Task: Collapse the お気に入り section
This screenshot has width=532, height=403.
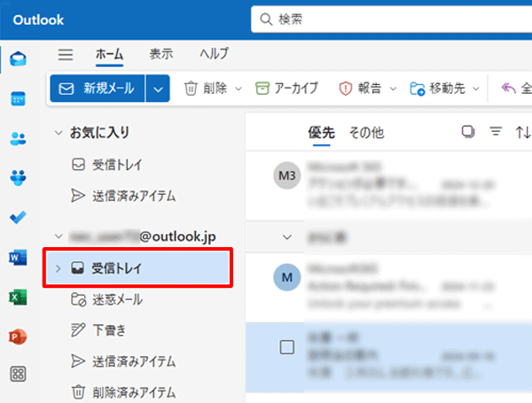Action: 59,133
